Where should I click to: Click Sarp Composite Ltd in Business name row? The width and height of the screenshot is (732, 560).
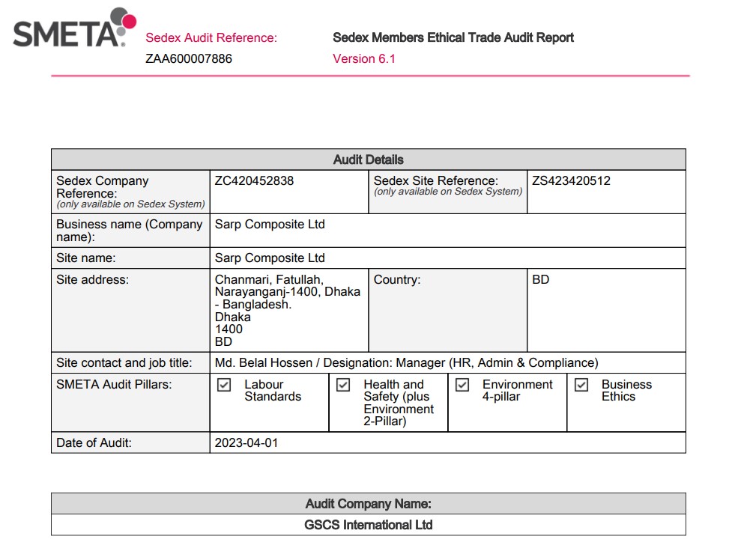(270, 224)
